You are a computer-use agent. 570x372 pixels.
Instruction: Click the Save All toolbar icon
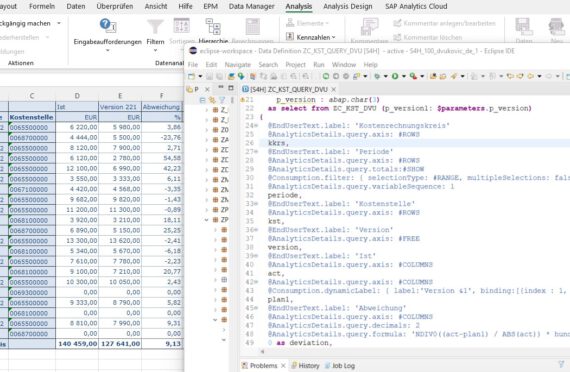click(219, 76)
